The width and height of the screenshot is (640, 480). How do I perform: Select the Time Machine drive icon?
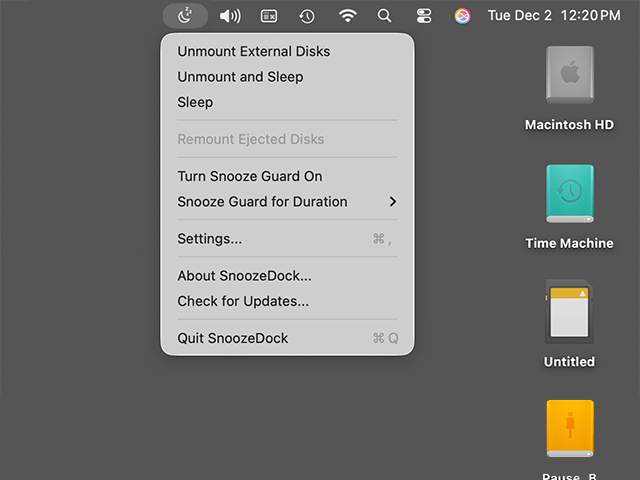570,194
